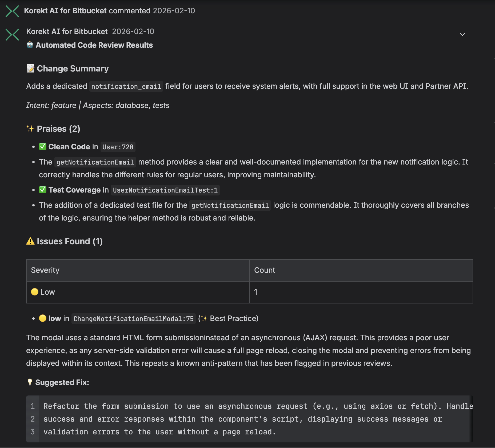Click the lightbulb icon next to Suggested Fix
The image size is (495, 448).
tap(30, 382)
